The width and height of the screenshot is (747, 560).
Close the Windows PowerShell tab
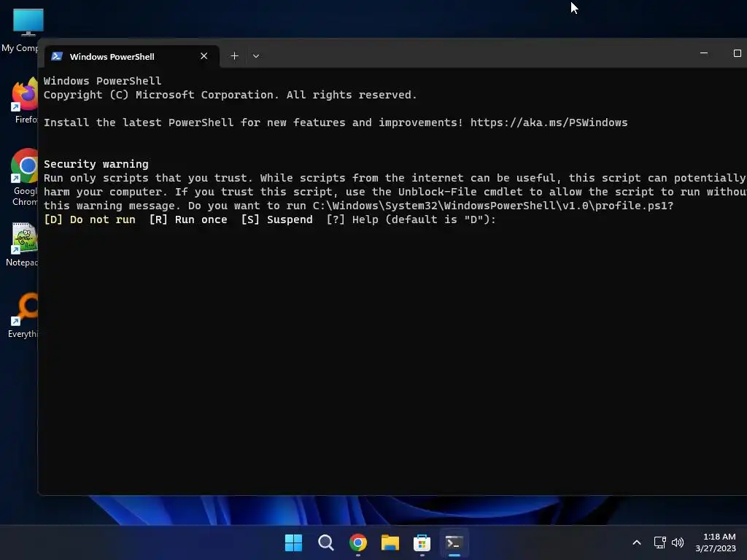coord(204,56)
